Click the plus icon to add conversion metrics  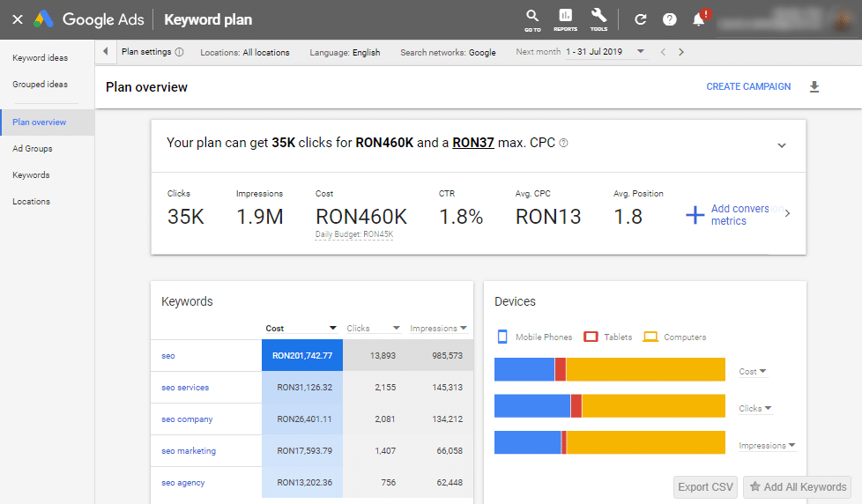695,215
